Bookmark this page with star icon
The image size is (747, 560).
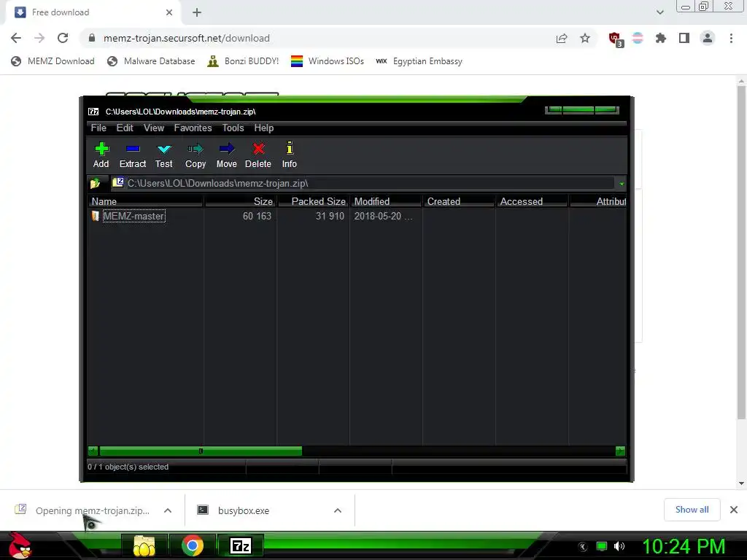(585, 38)
